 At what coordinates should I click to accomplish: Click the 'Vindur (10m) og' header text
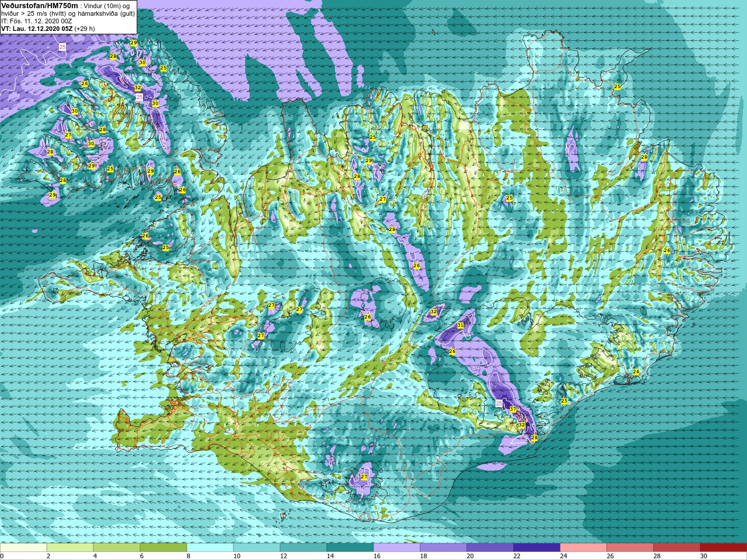[x=107, y=6]
